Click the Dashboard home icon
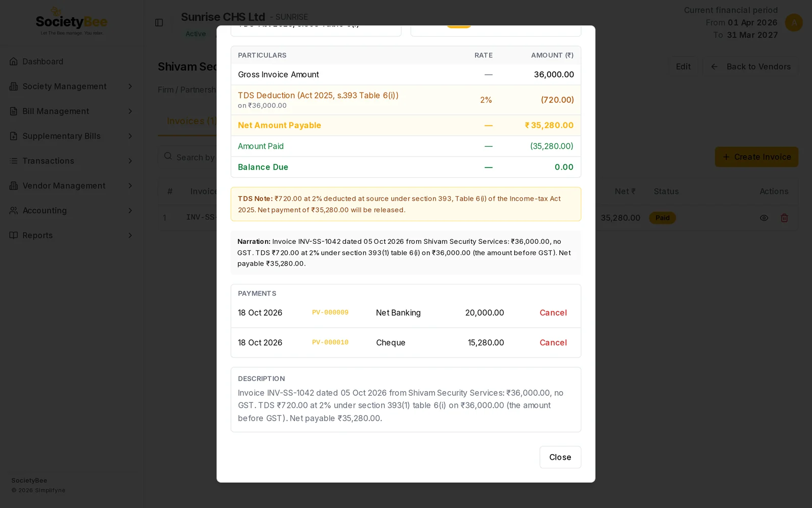Image resolution: width=812 pixels, height=508 pixels. coord(14,61)
